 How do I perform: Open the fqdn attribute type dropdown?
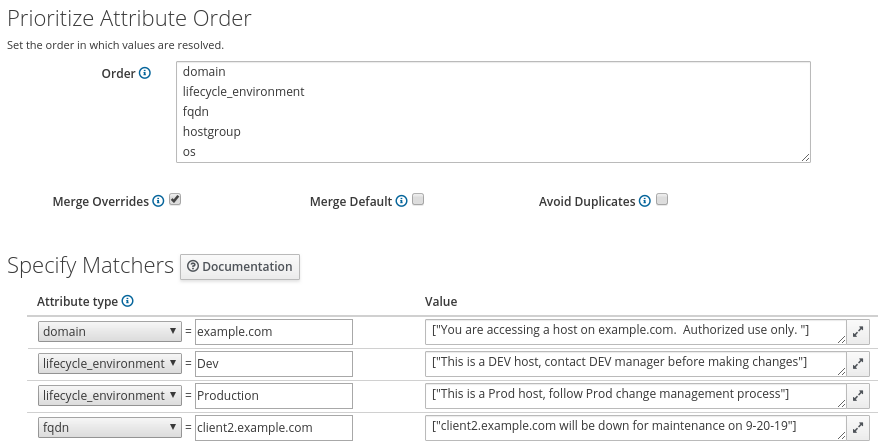click(109, 428)
